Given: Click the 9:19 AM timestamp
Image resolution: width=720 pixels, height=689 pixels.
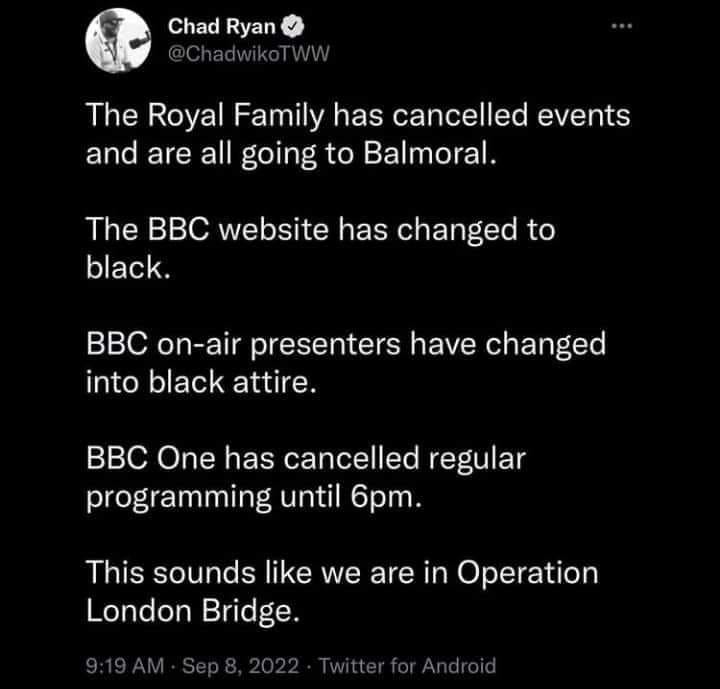Looking at the screenshot, I should 121,665.
